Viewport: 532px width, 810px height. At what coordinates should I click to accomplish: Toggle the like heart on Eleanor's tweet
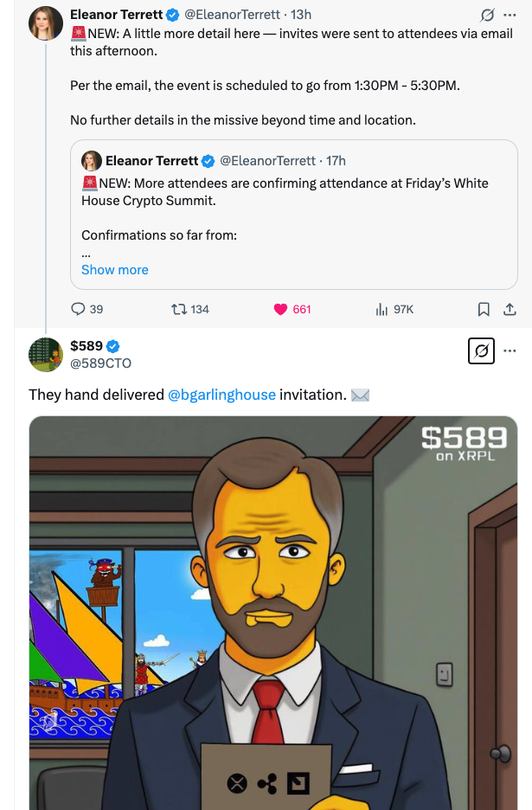280,309
